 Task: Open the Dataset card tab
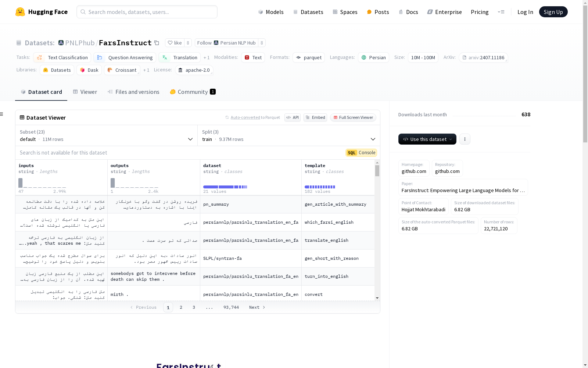point(41,92)
